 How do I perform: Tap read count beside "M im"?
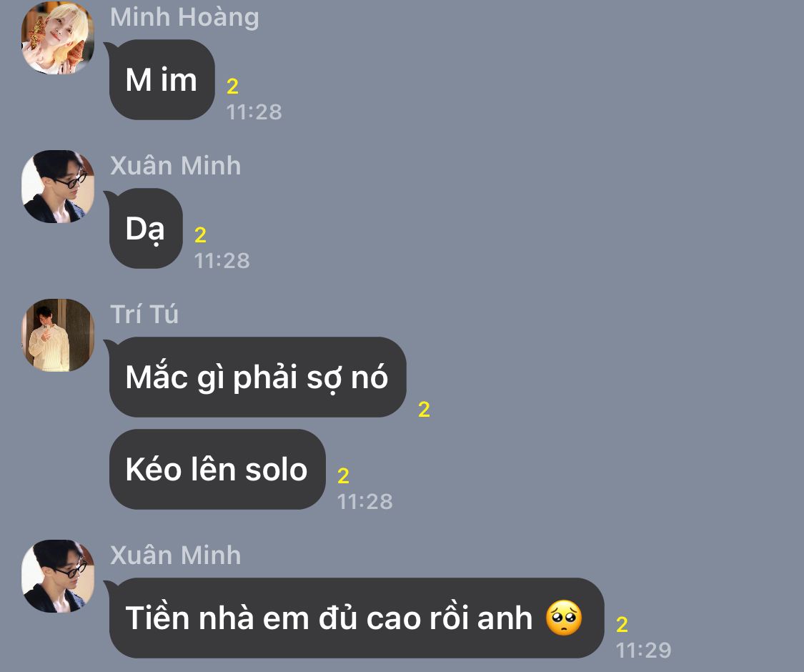232,87
